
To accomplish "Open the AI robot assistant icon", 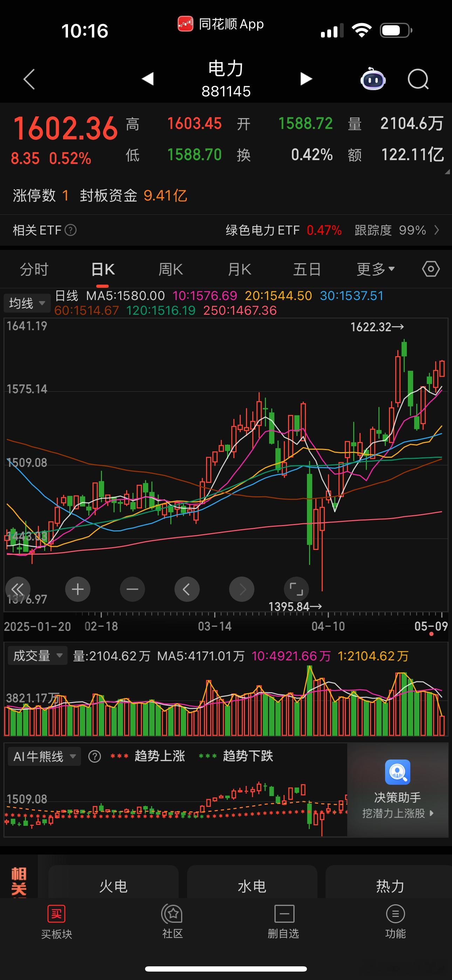I will 373,79.
